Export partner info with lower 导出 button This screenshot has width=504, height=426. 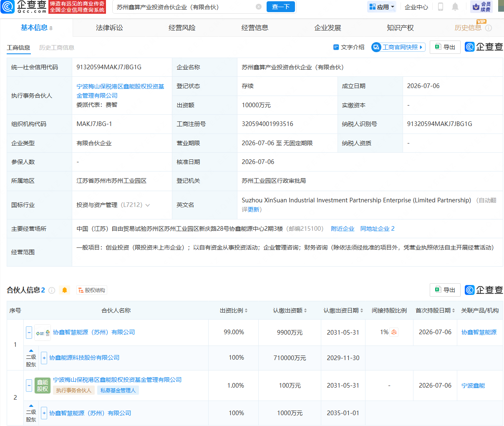(445, 290)
